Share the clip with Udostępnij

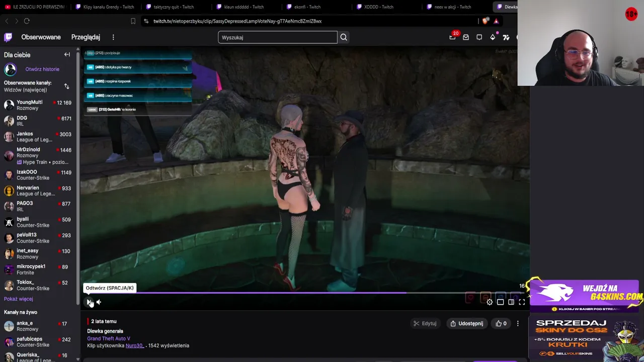point(466,323)
